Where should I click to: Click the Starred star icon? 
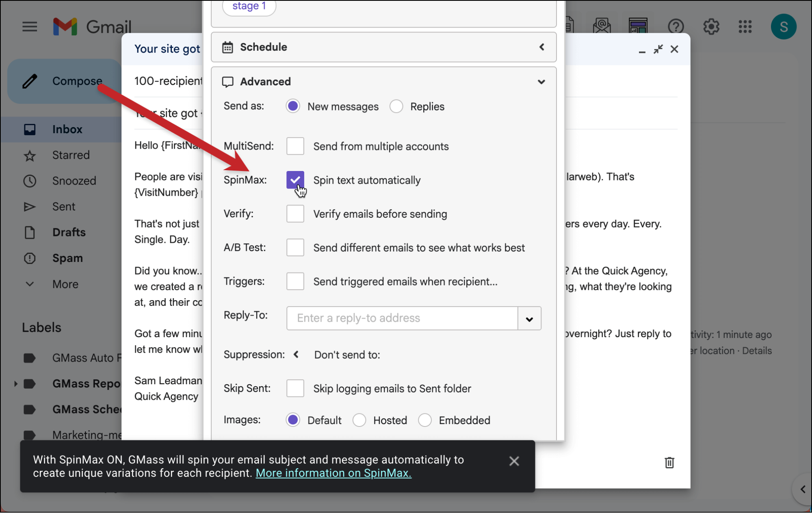(x=30, y=155)
